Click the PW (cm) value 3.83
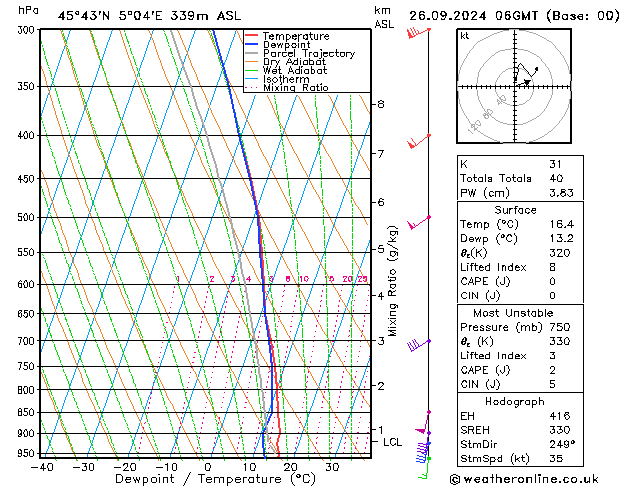 click(x=562, y=193)
